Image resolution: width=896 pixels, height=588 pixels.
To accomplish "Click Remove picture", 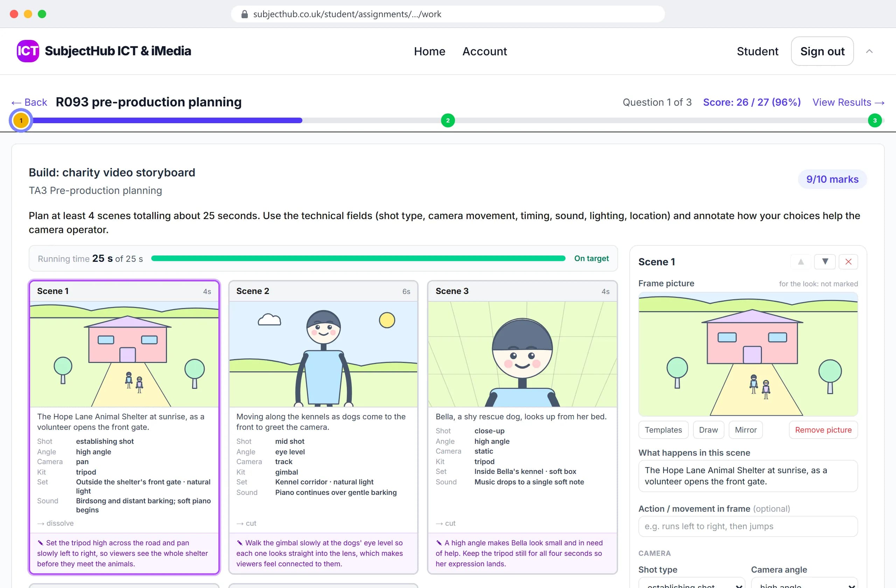I will click(823, 430).
